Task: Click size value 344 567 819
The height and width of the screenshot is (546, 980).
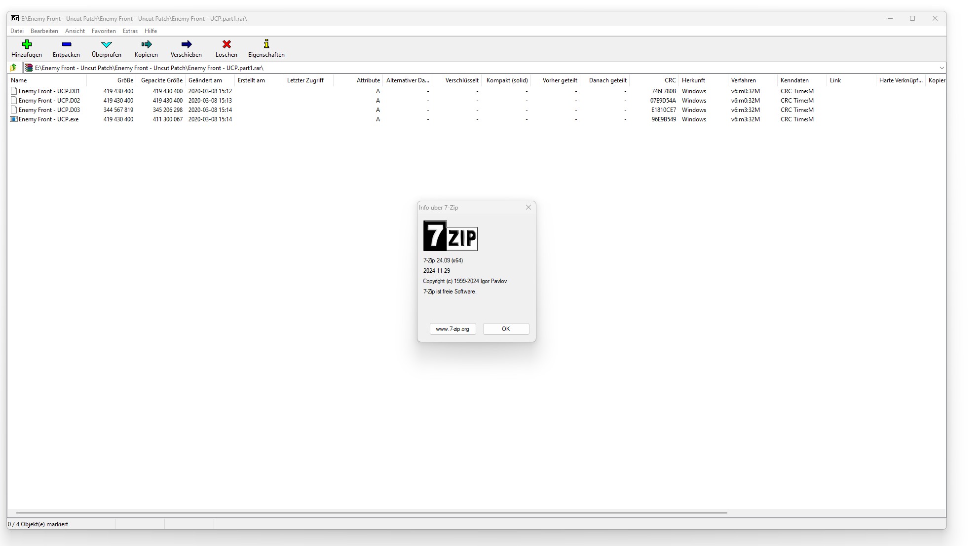Action: pos(118,110)
